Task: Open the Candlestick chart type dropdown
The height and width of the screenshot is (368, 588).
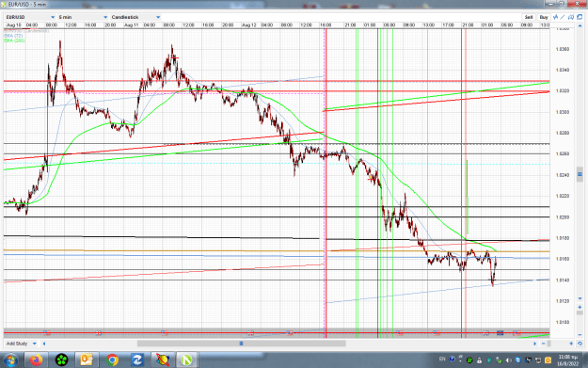Action: click(x=135, y=17)
